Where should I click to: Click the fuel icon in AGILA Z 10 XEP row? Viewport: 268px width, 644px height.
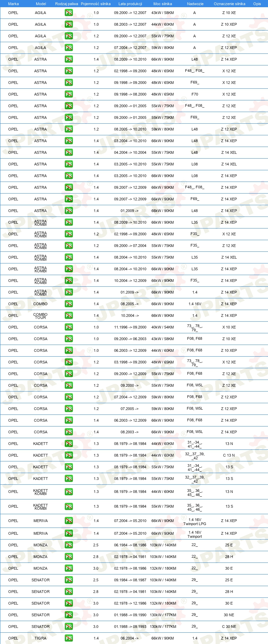[x=69, y=24]
